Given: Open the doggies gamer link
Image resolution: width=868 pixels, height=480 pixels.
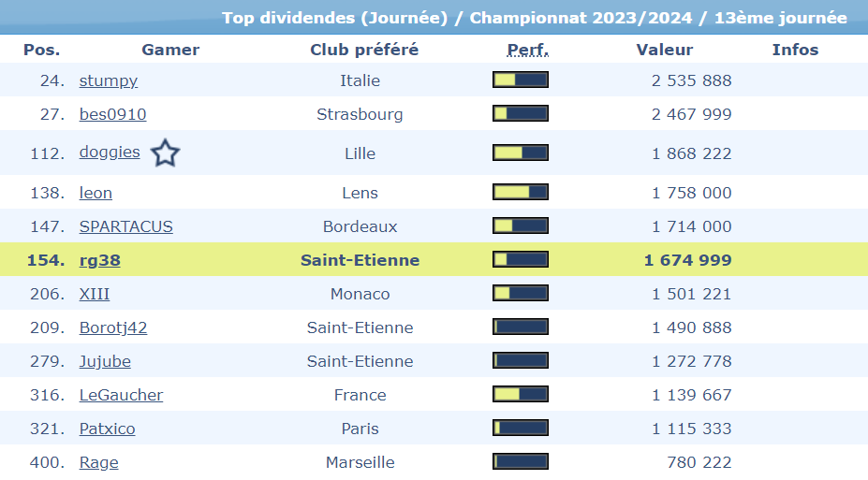Looking at the screenshot, I should click(110, 153).
